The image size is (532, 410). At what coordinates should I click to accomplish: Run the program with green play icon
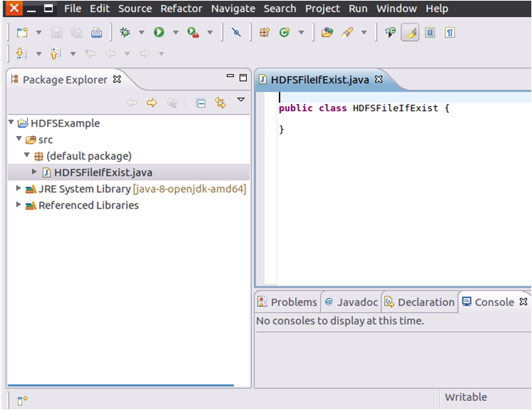point(159,33)
